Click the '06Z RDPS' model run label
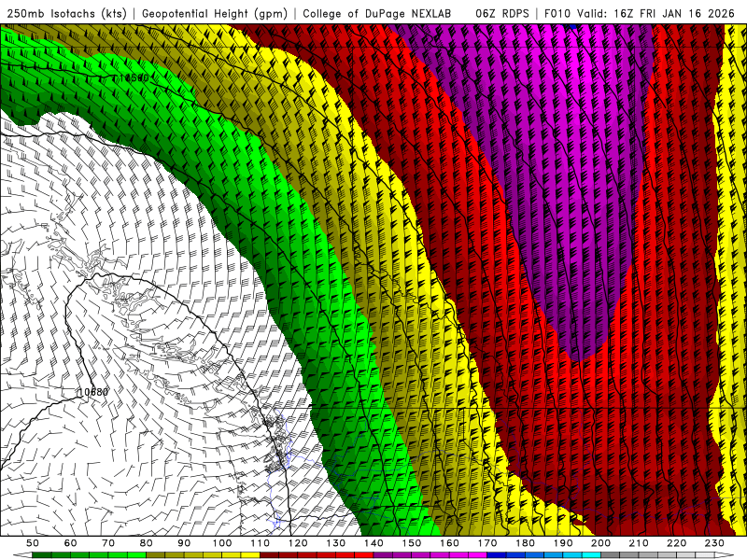Screen dimensions: 747x560 [502, 13]
